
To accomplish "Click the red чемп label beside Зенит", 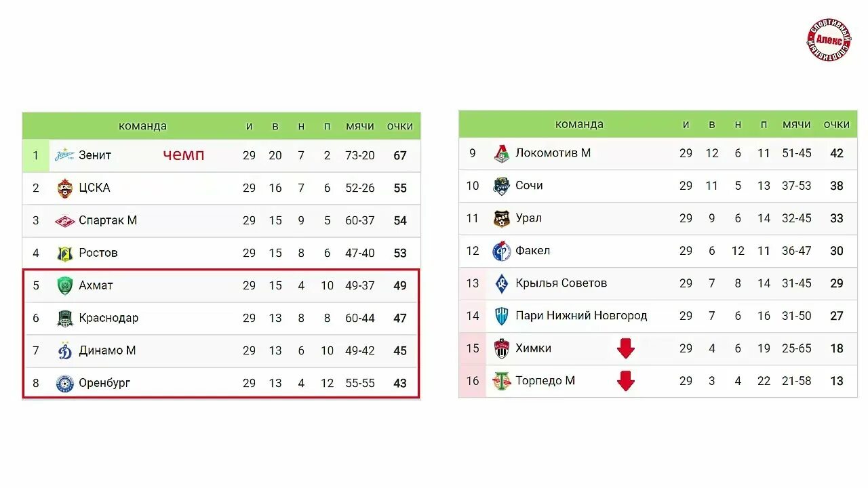I will point(184,155).
